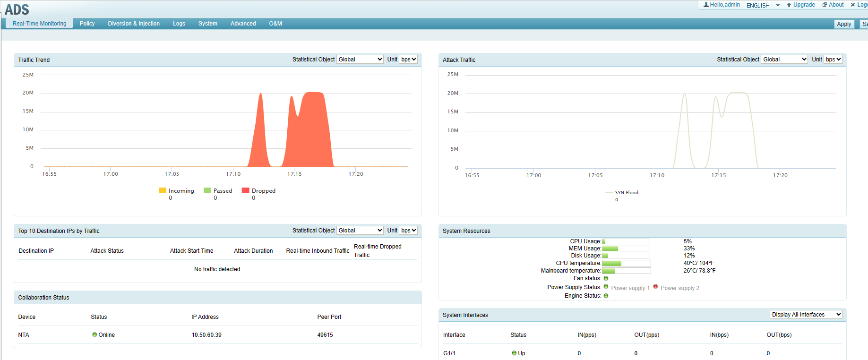868x360 pixels.
Task: Click the CPU Usage progress bar
Action: tap(626, 241)
